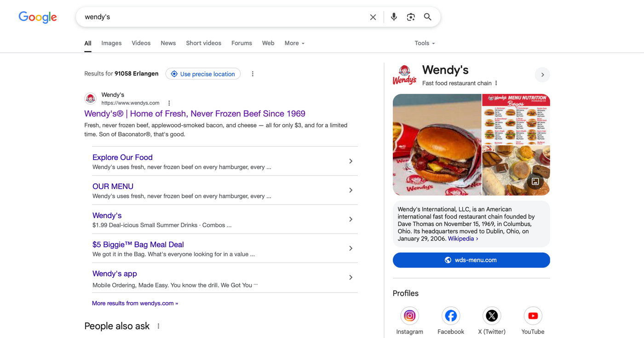Open the Instagram profile icon
Screen dimensions: 644x338
(x=409, y=316)
